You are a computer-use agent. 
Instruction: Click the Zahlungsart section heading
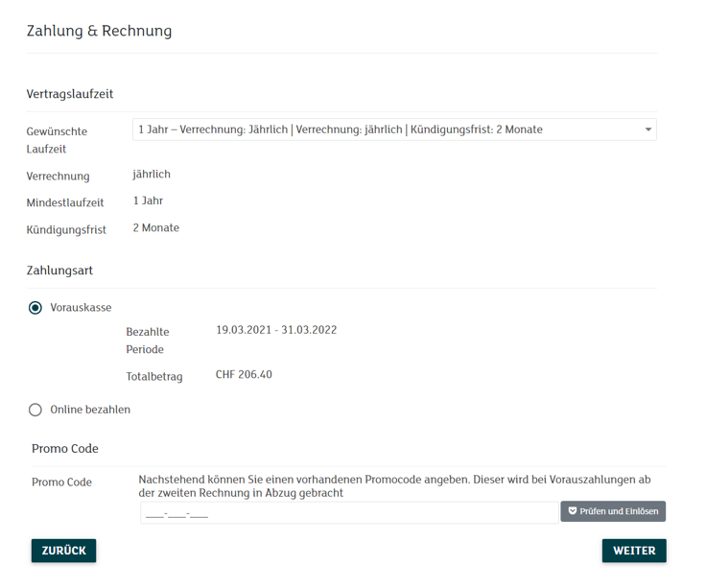point(59,270)
